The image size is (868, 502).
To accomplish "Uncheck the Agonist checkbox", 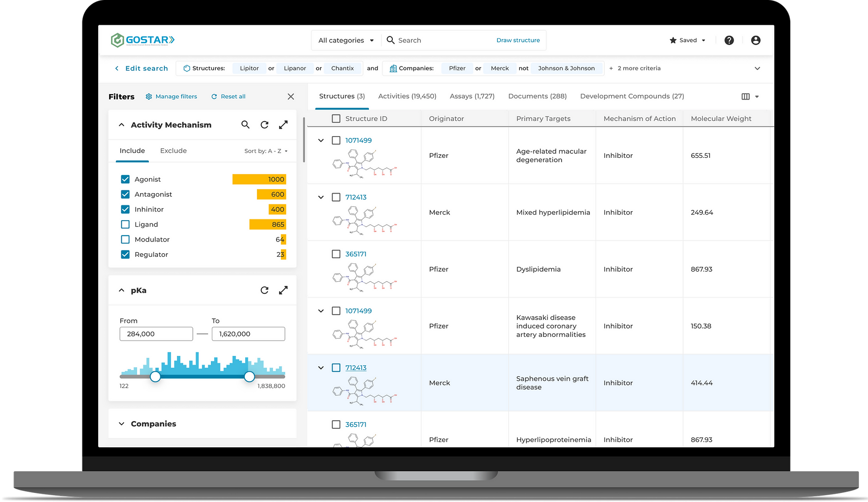I will tap(125, 179).
